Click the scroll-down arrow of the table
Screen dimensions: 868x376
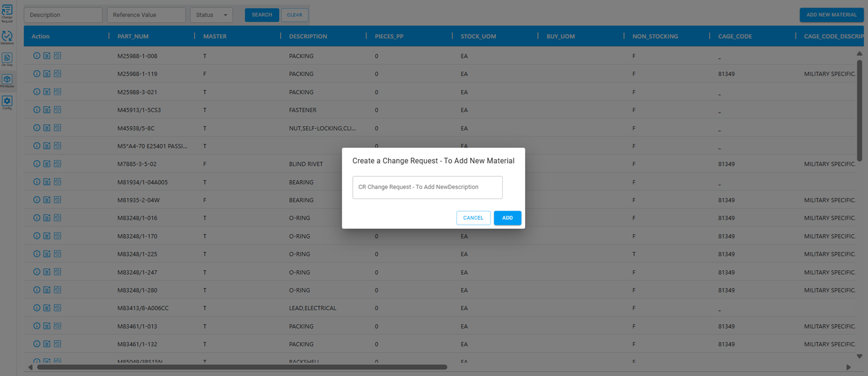tap(859, 357)
